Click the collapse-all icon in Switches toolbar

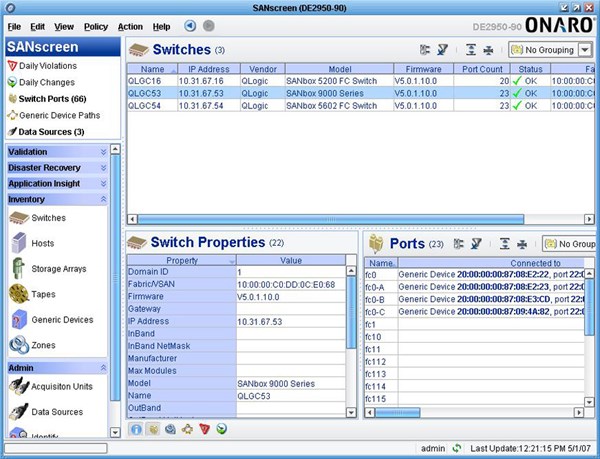(488, 50)
